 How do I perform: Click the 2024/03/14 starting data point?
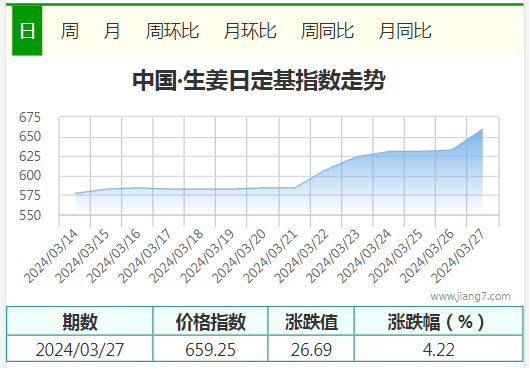(75, 194)
